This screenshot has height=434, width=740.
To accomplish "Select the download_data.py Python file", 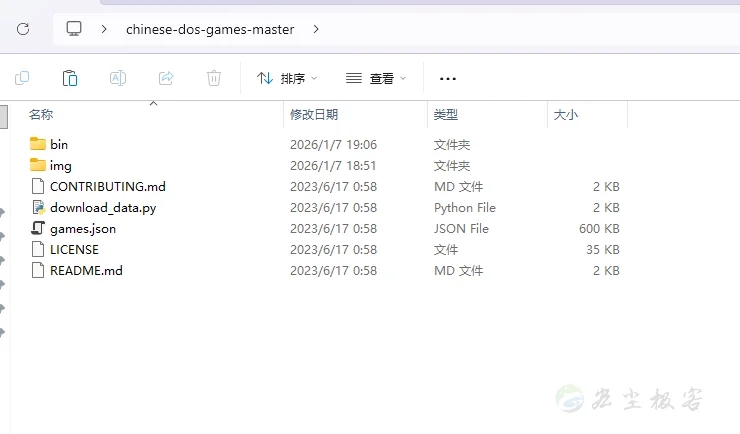I will 102,208.
